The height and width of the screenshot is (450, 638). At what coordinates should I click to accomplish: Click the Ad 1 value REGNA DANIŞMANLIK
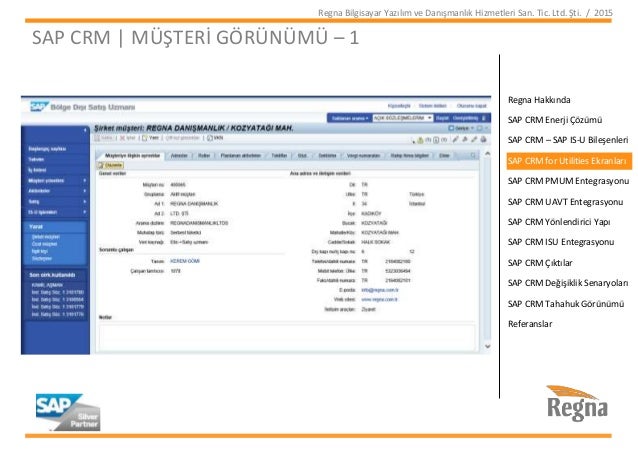[194, 204]
